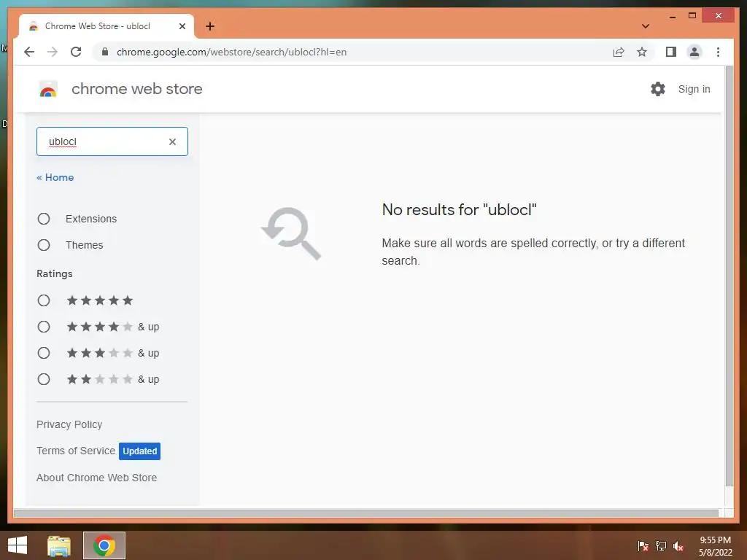The image size is (747, 560).
Task: Click the no-results magnifier illustration
Action: click(x=291, y=233)
